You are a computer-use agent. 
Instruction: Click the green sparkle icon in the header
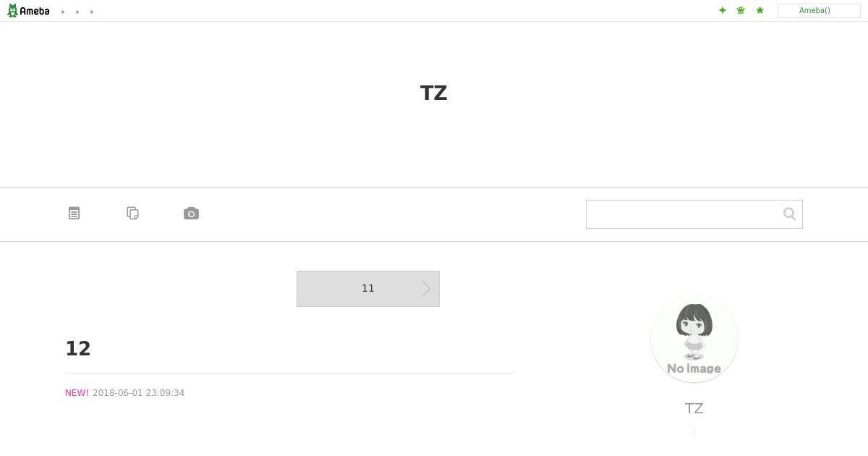coord(722,10)
